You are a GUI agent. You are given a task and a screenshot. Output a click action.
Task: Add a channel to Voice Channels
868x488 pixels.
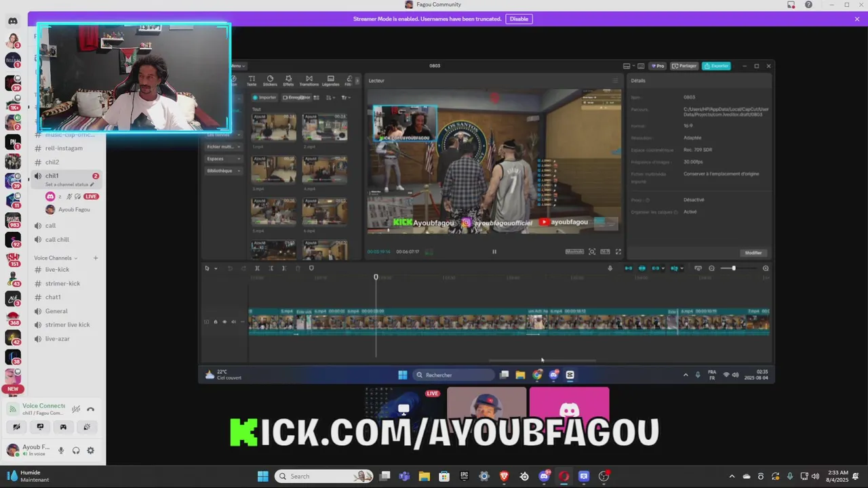click(x=96, y=258)
